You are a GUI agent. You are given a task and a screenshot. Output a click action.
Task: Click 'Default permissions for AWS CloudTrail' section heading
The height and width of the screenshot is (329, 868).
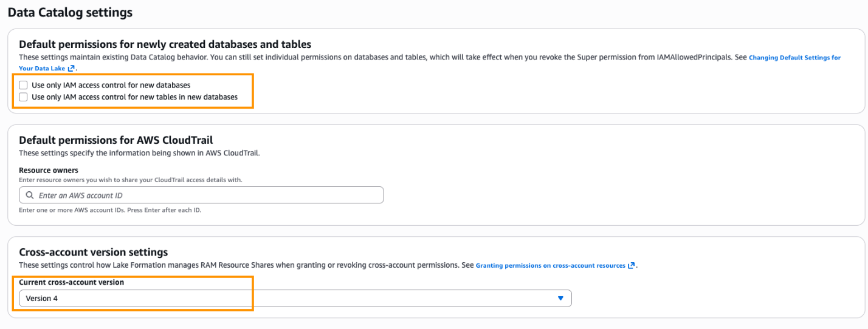pos(115,140)
